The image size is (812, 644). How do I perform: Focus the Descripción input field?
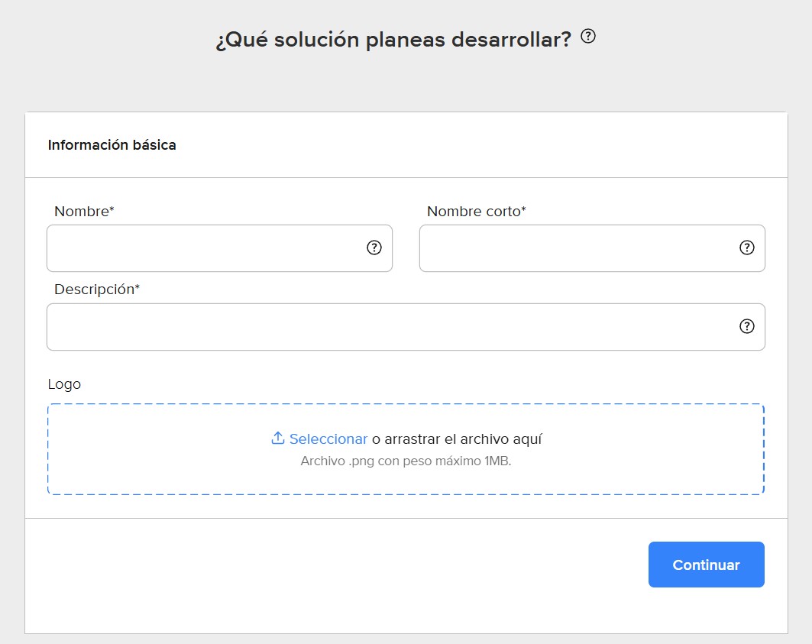click(406, 327)
